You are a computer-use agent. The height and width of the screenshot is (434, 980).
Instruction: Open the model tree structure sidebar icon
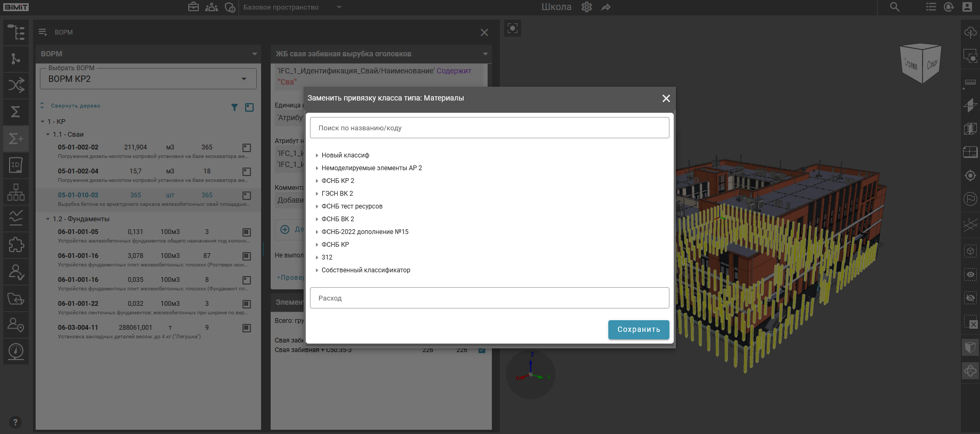tap(16, 32)
